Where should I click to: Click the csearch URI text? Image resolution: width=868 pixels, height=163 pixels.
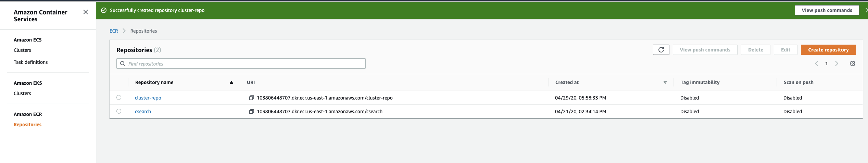click(x=319, y=112)
